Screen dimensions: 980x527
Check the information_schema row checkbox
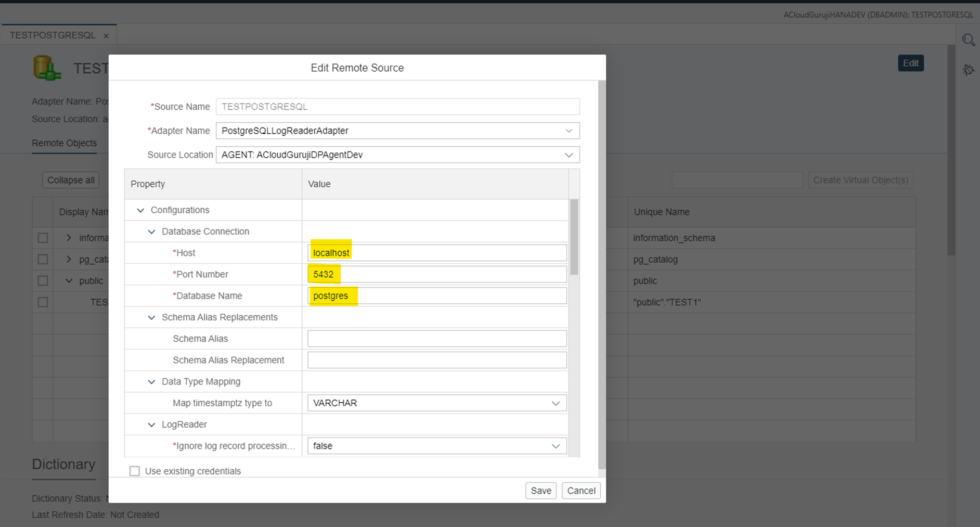tap(43, 238)
